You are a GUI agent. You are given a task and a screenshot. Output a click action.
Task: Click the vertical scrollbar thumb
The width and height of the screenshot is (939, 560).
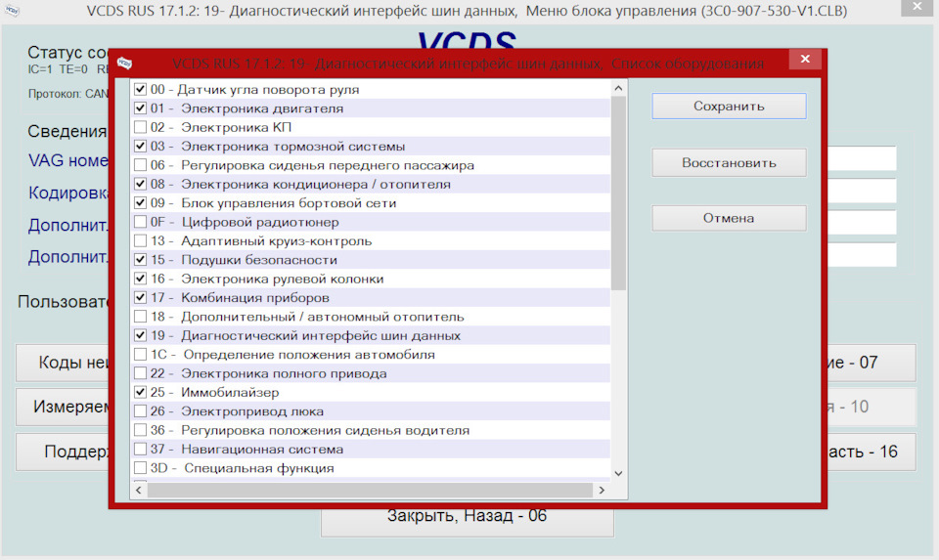(x=618, y=194)
